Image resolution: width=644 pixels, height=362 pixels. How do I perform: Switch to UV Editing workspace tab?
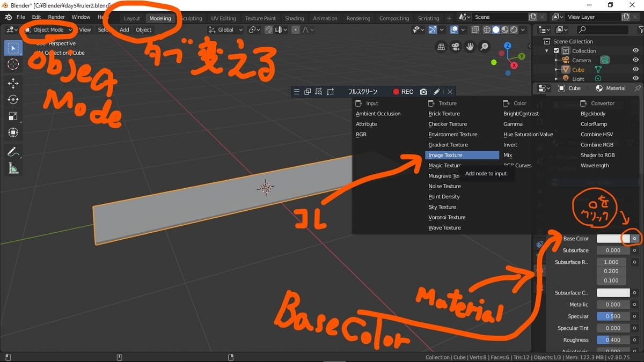pos(223,18)
